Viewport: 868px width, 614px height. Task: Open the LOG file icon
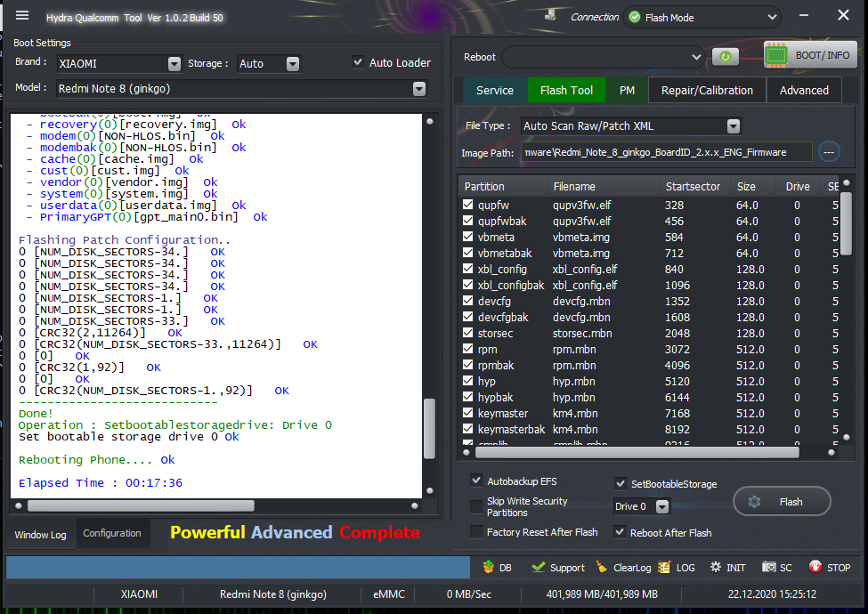point(664,567)
